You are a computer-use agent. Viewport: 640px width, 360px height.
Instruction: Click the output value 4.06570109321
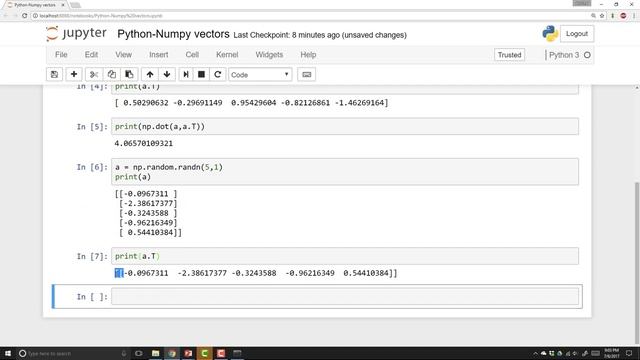144,143
